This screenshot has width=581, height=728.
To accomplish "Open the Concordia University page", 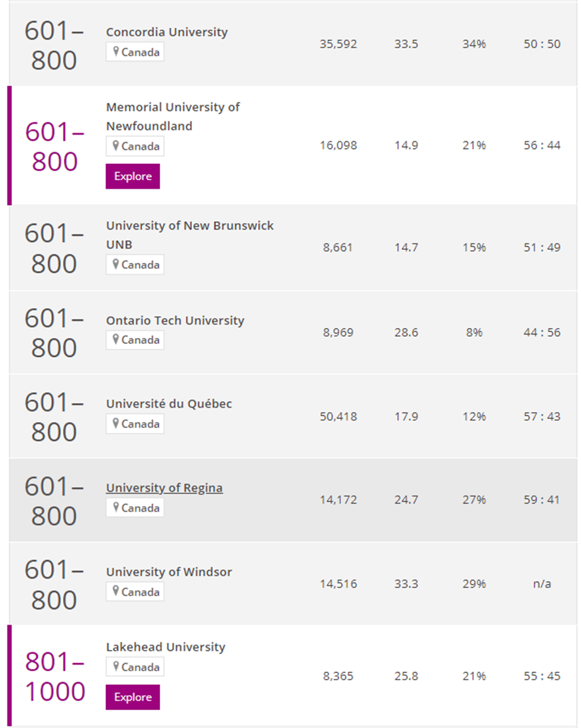I will (x=167, y=32).
